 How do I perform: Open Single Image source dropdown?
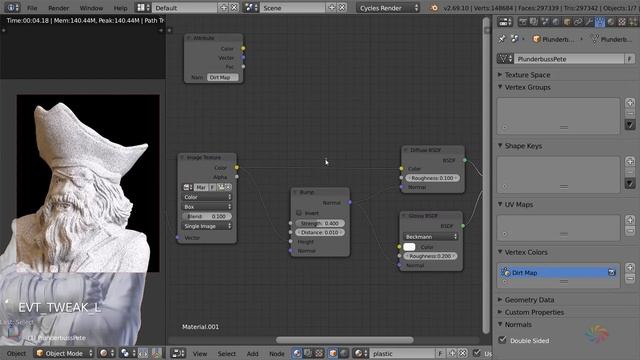[207, 226]
